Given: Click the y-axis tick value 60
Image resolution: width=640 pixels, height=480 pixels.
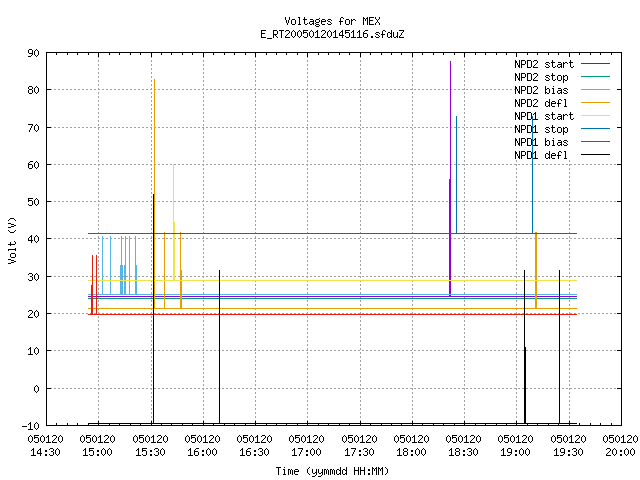Looking at the screenshot, I should point(33,165).
